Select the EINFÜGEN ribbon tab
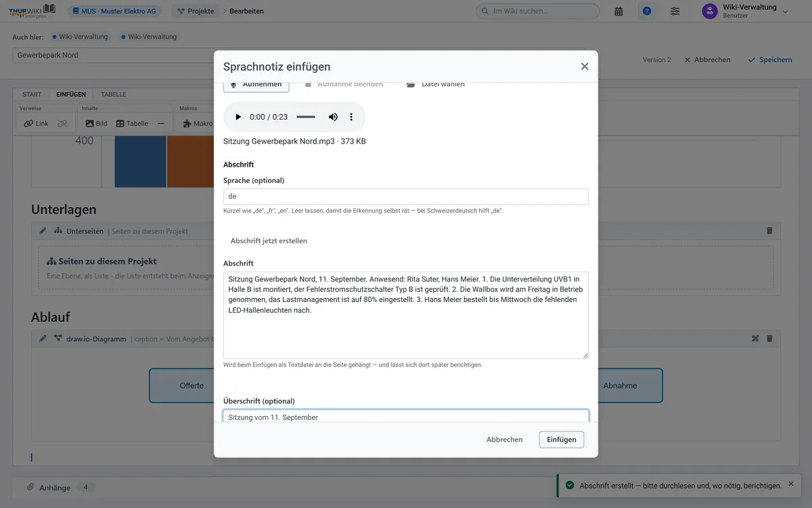 71,94
